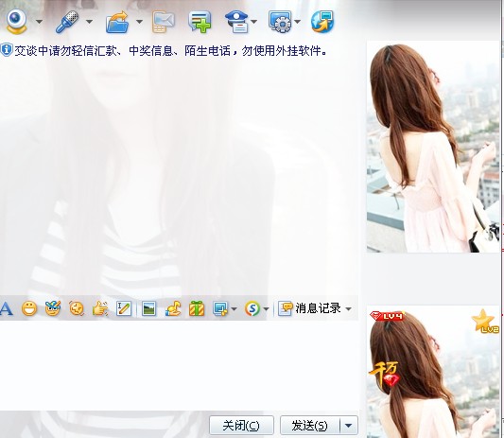
Task: Open report abuse police-cap icon
Action: [236, 22]
